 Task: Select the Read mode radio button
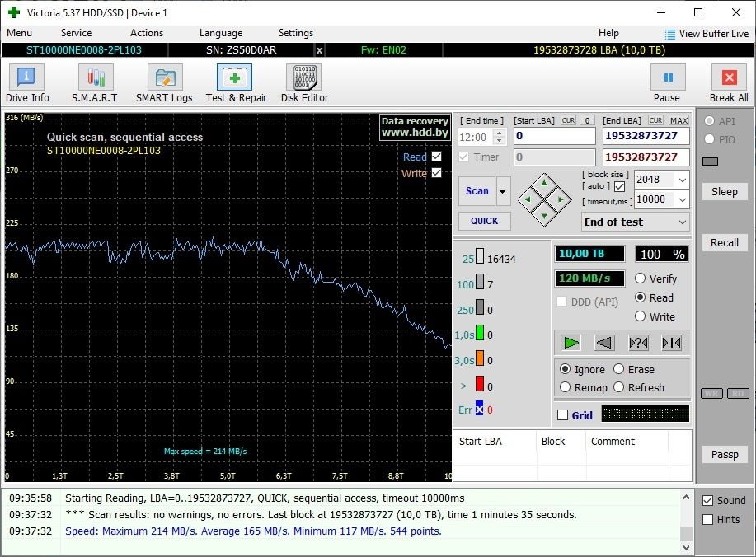pos(641,297)
